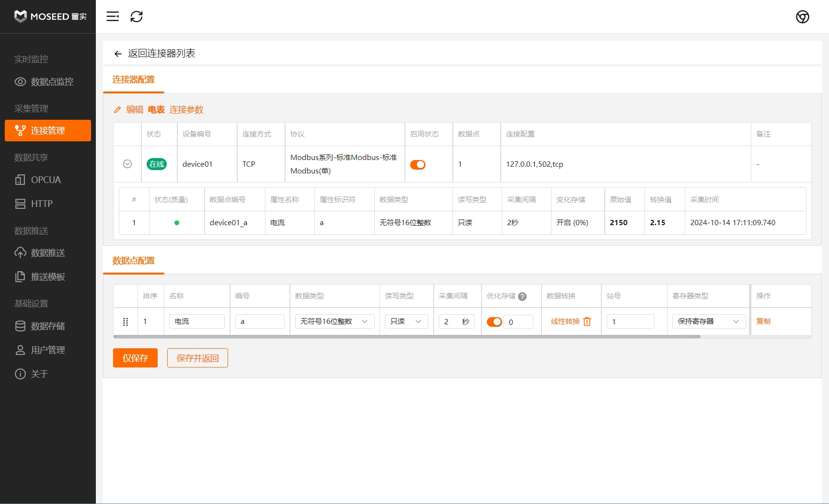The height and width of the screenshot is (504, 829).
Task: Open 关于 menu item
Action: [48, 374]
